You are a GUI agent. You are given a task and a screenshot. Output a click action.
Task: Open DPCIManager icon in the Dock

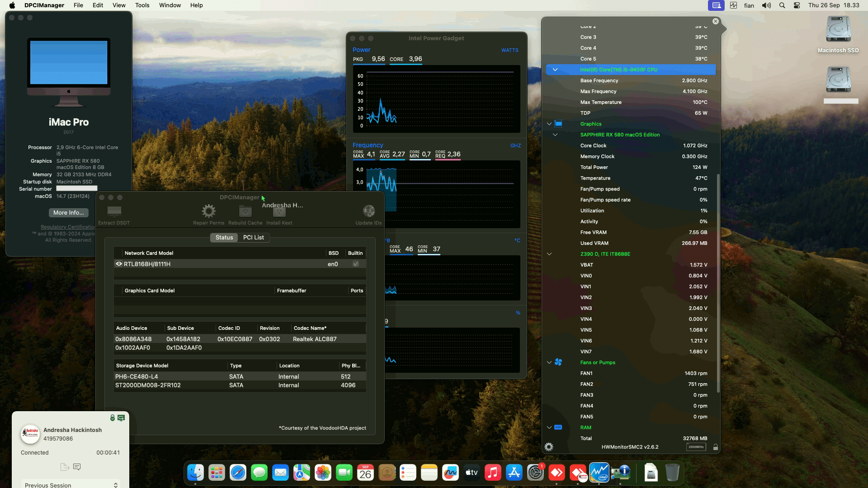point(620,473)
